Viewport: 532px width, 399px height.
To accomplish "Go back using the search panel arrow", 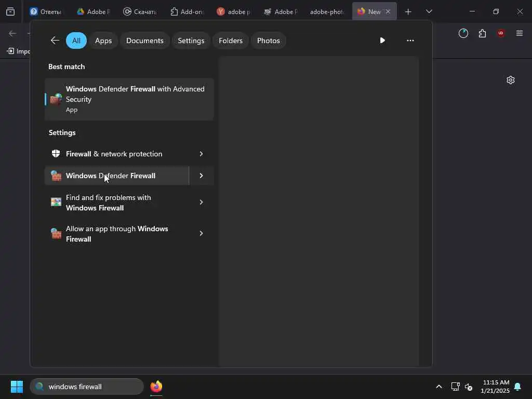I will (55, 41).
